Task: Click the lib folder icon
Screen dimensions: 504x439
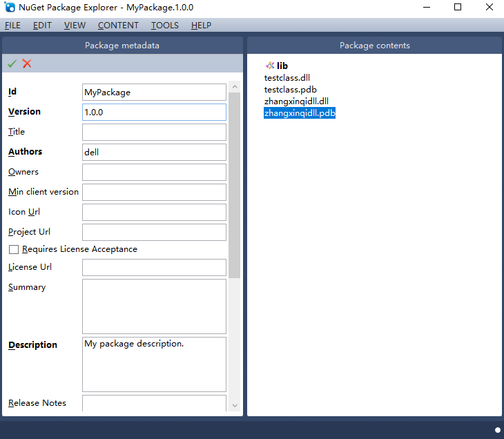Action: pyautogui.click(x=270, y=66)
